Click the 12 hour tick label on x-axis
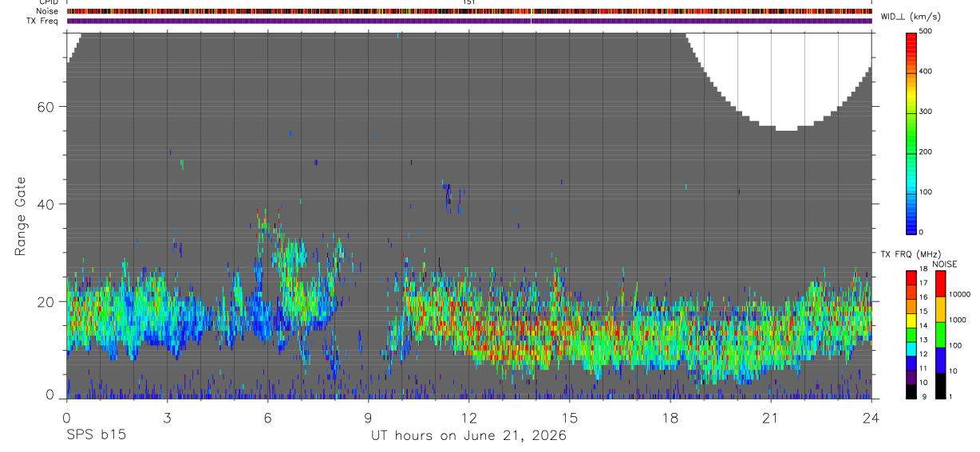The height and width of the screenshot is (452, 980). coord(468,418)
